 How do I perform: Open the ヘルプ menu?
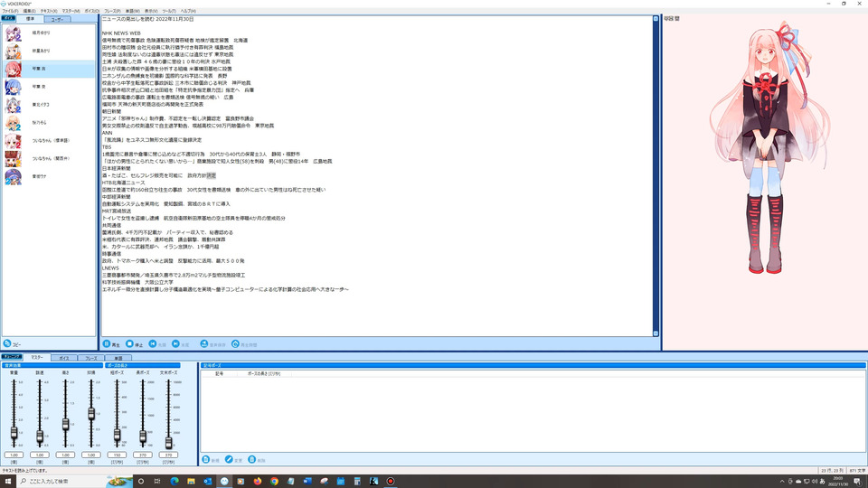pos(188,11)
